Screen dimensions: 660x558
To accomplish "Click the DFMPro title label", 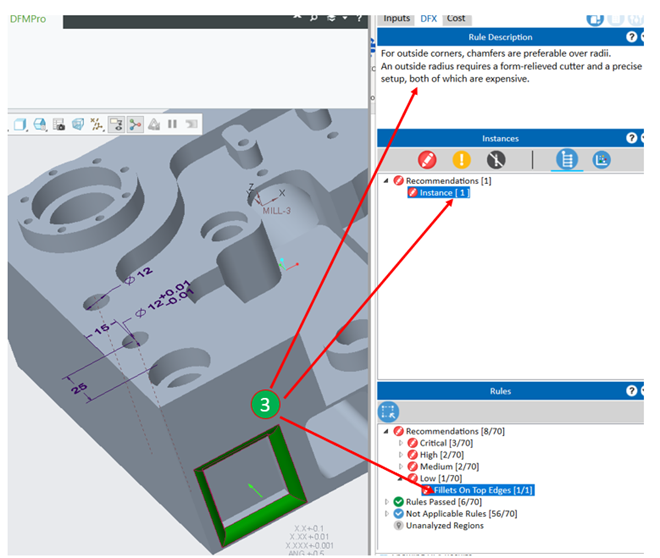I will click(28, 19).
